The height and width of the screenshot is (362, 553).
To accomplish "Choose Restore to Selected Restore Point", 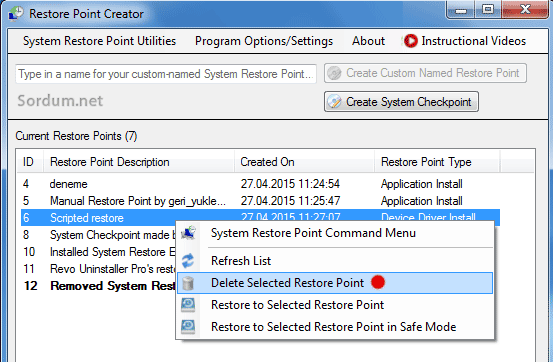I will click(x=335, y=305).
